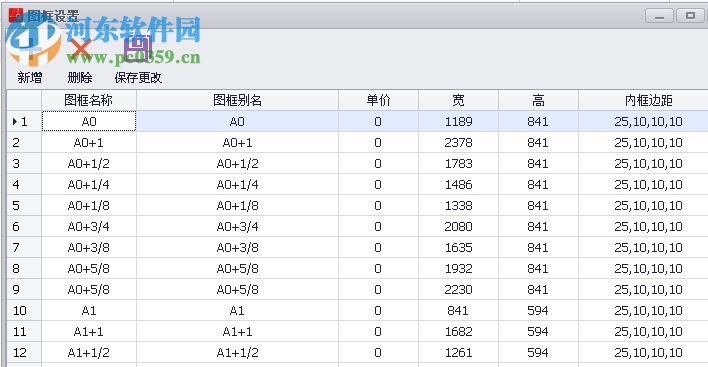Click width value 841 in row 10
The width and height of the screenshot is (708, 367).
[x=458, y=311]
